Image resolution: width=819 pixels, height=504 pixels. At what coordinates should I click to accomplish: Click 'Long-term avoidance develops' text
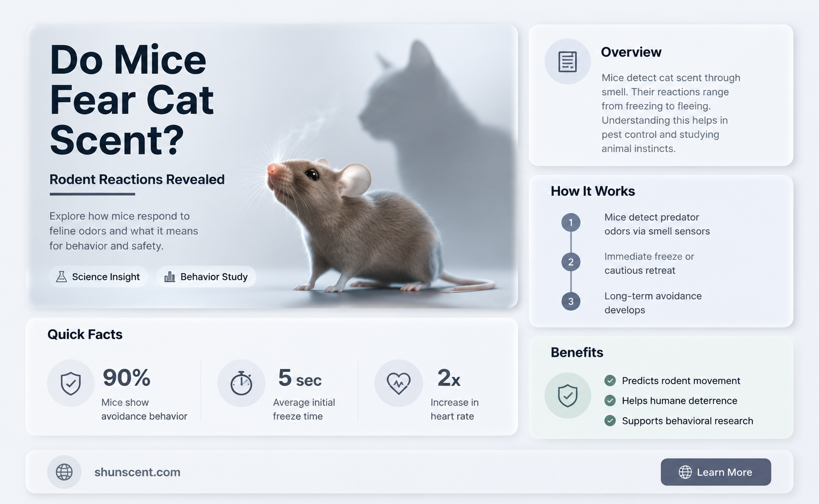[x=653, y=303]
